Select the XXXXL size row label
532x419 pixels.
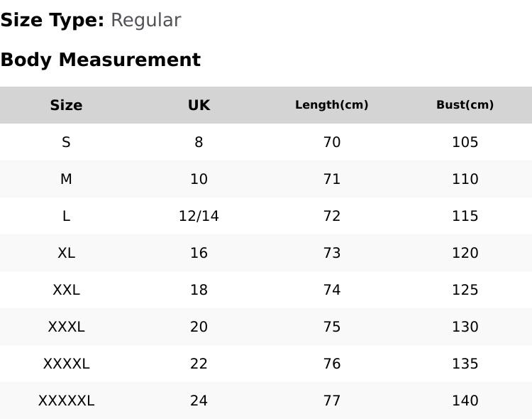66,364
